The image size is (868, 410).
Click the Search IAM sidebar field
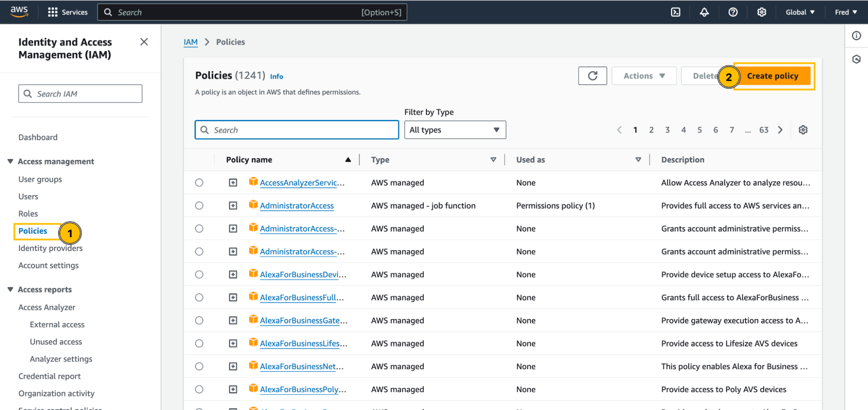point(80,94)
